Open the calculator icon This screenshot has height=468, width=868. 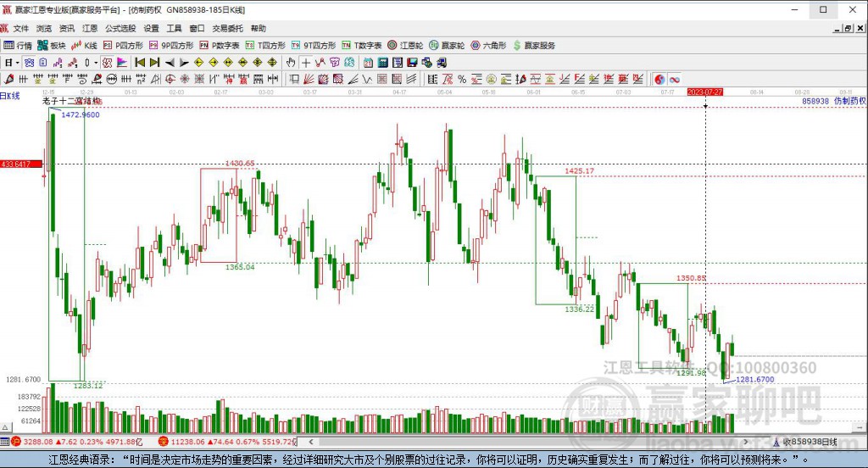pyautogui.click(x=382, y=63)
